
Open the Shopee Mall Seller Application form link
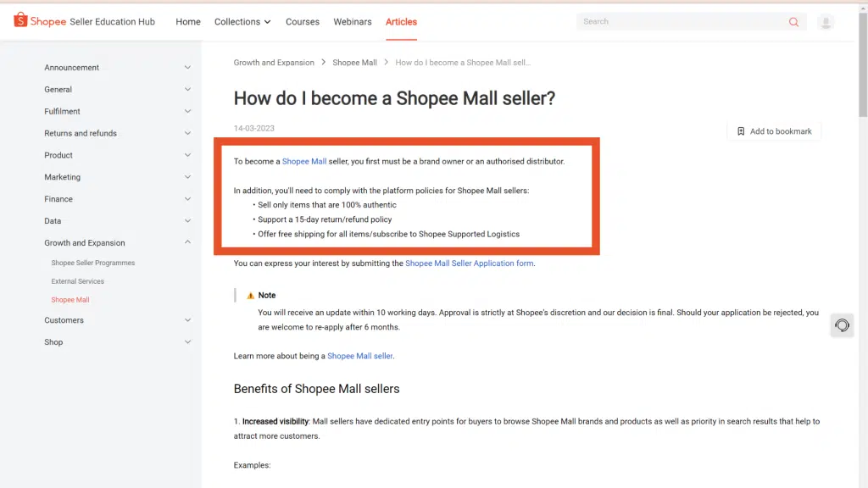pos(470,263)
